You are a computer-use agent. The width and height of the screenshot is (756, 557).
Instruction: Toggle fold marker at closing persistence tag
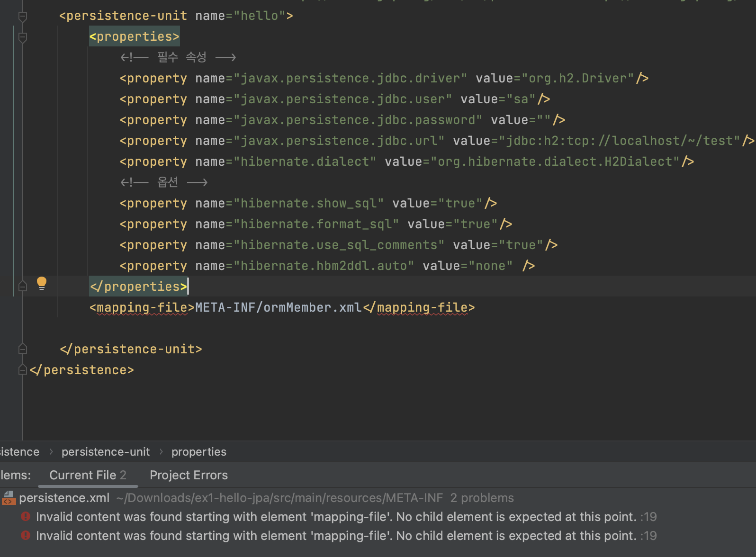pyautogui.click(x=22, y=370)
